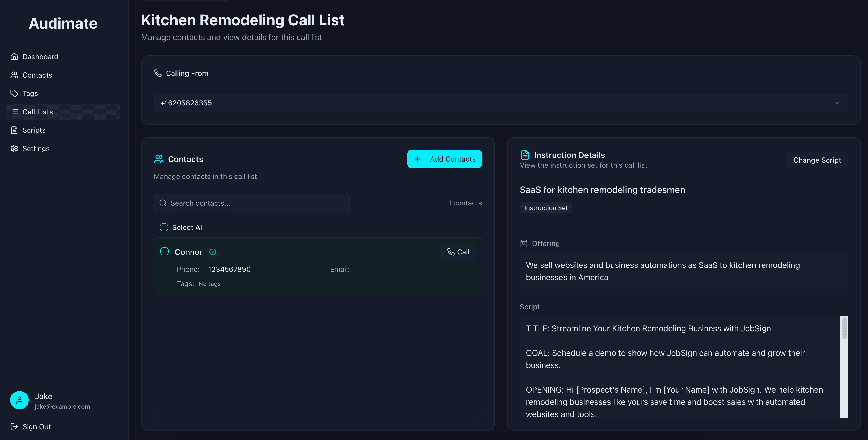Click Jake's user avatar icon
The image size is (868, 440).
pyautogui.click(x=19, y=400)
